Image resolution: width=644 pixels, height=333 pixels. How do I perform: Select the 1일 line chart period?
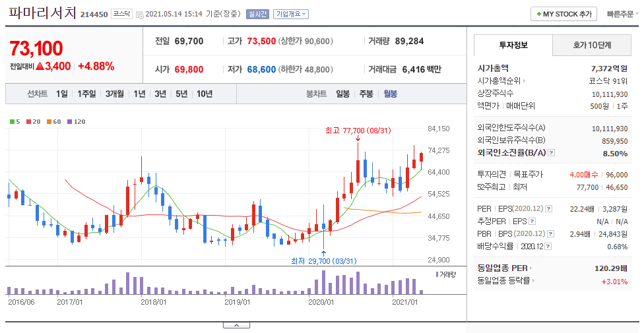point(62,94)
